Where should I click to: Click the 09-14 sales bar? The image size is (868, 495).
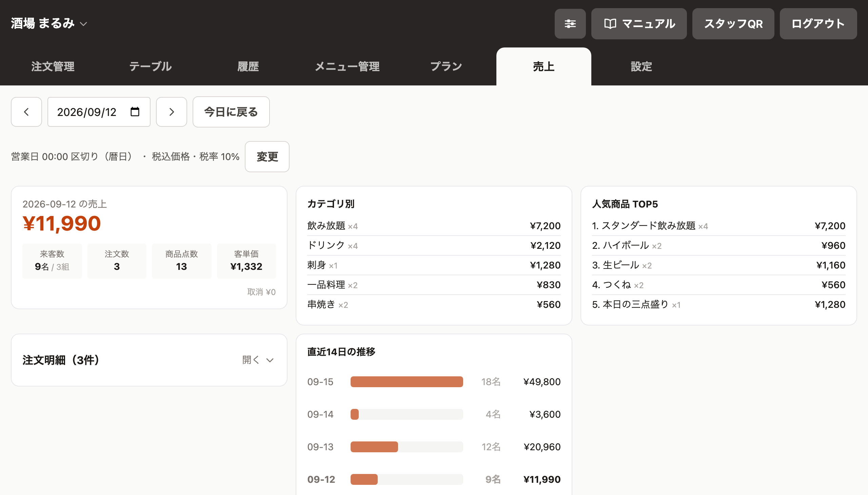pyautogui.click(x=355, y=414)
